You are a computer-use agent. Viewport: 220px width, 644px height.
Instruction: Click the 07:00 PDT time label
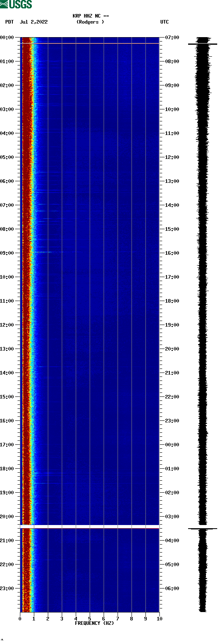point(7,205)
